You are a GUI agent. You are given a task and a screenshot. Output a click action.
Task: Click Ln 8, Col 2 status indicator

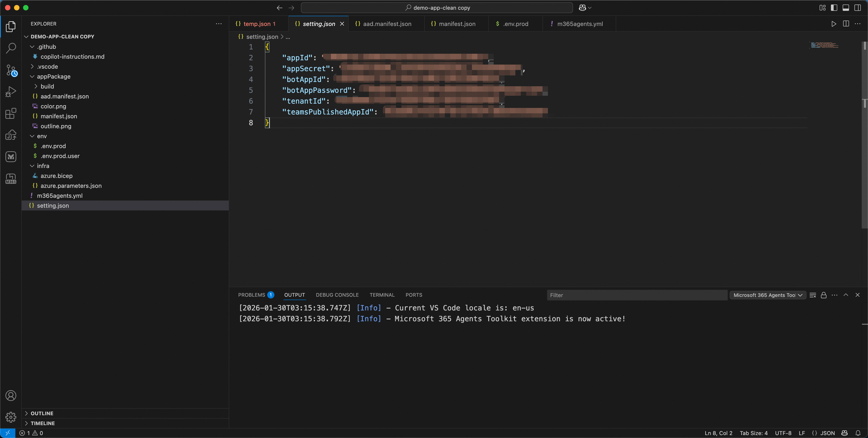coord(718,433)
